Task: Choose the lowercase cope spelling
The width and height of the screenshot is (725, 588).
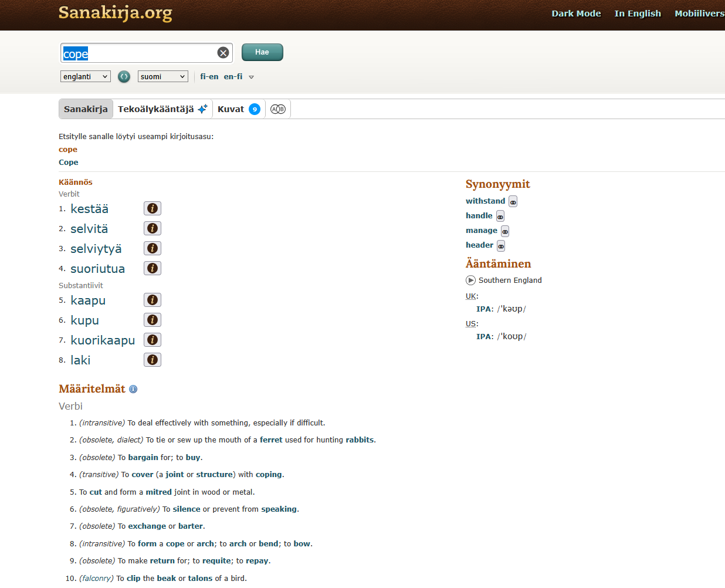Action: pos(68,150)
